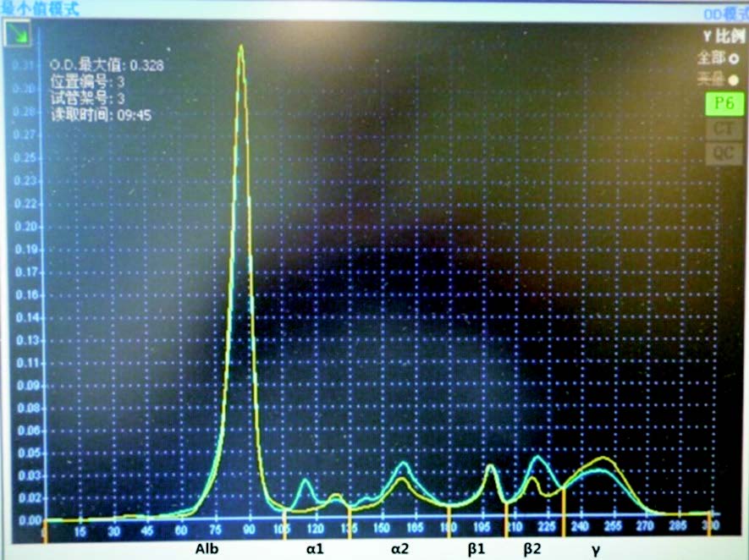Click the O.D.最大值: 0.328 readout
749x560 pixels.
[x=107, y=65]
